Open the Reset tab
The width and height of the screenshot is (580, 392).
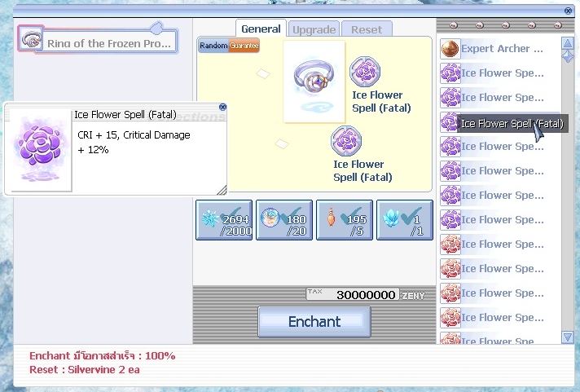[x=366, y=29]
